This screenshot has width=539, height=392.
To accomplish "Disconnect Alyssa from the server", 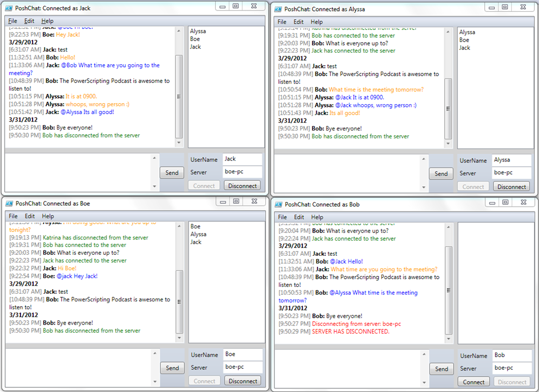I will click(x=512, y=187).
